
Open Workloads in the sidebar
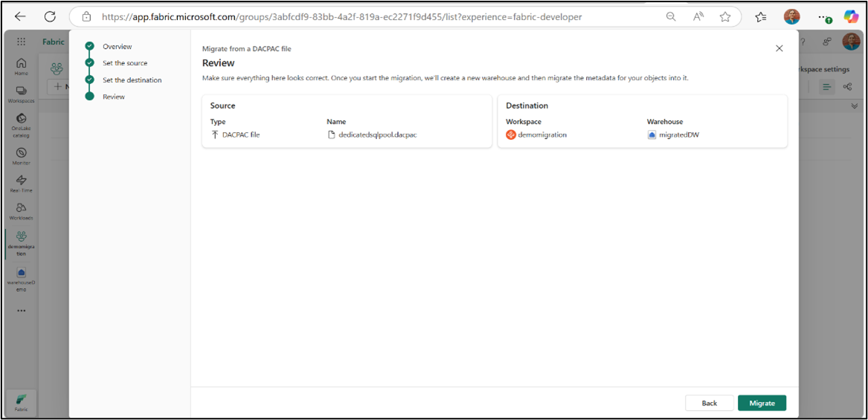(x=21, y=211)
